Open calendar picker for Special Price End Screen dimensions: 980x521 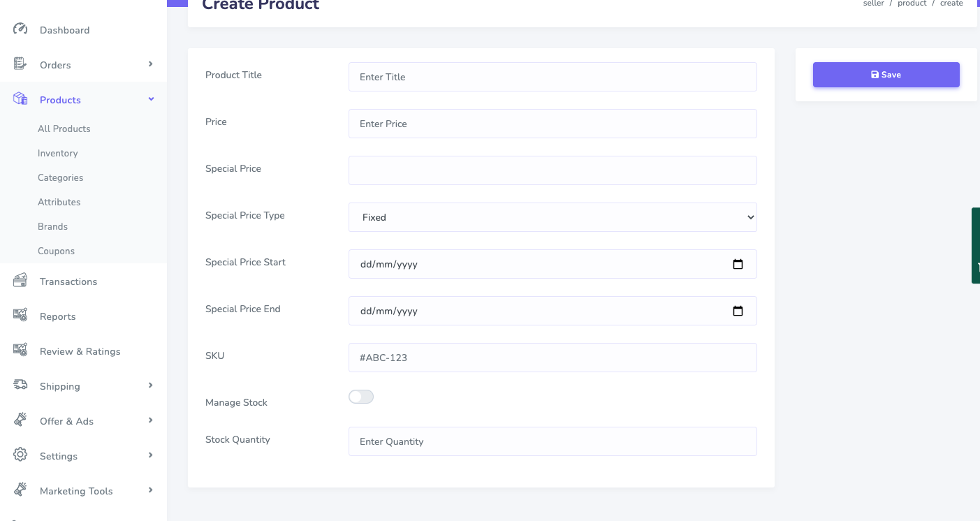[x=738, y=311]
